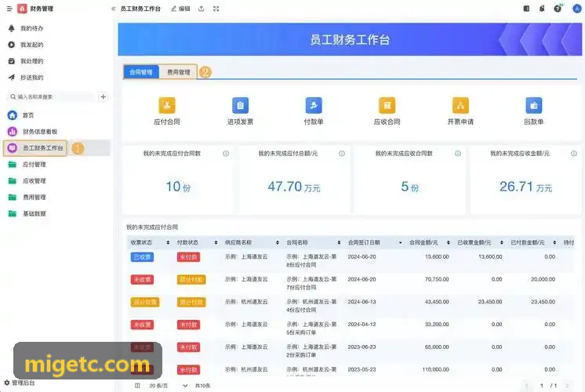Click 部分收票 tag in the 43,450.00 row
This screenshot has width=585, height=392.
coord(145,302)
